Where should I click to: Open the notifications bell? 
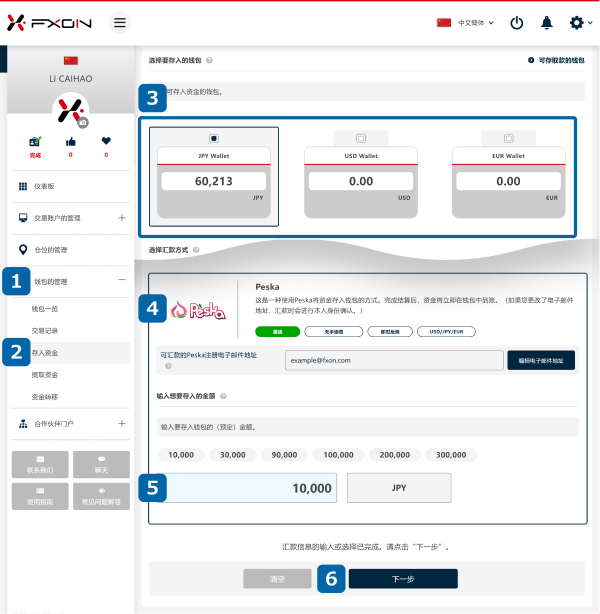[x=546, y=23]
